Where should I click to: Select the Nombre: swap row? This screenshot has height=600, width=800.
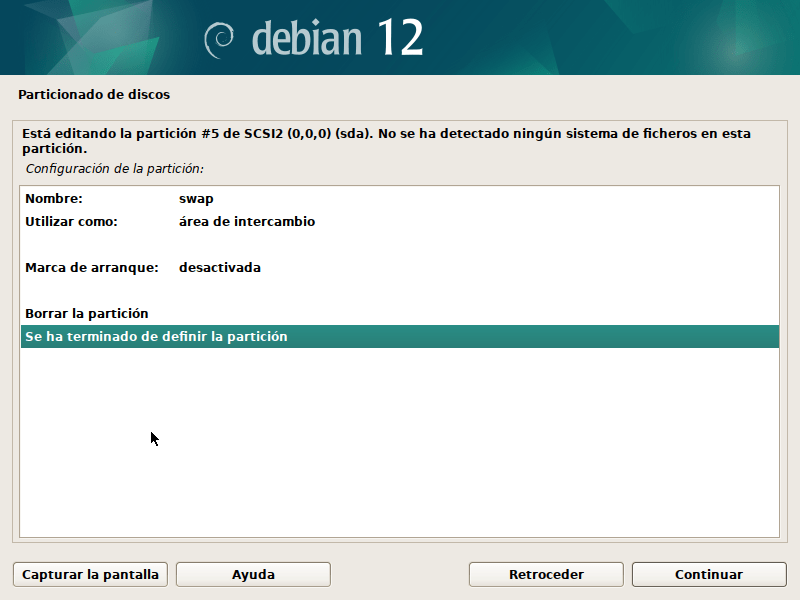399,198
